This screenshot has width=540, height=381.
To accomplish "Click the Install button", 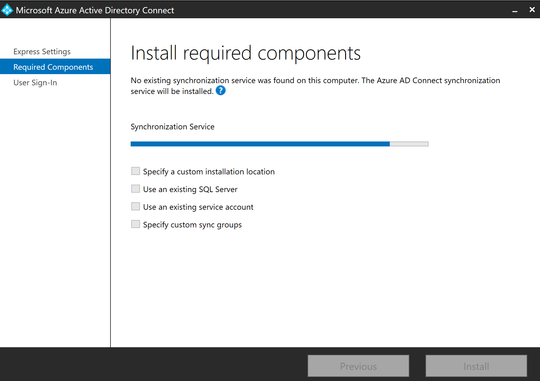I will [476, 366].
